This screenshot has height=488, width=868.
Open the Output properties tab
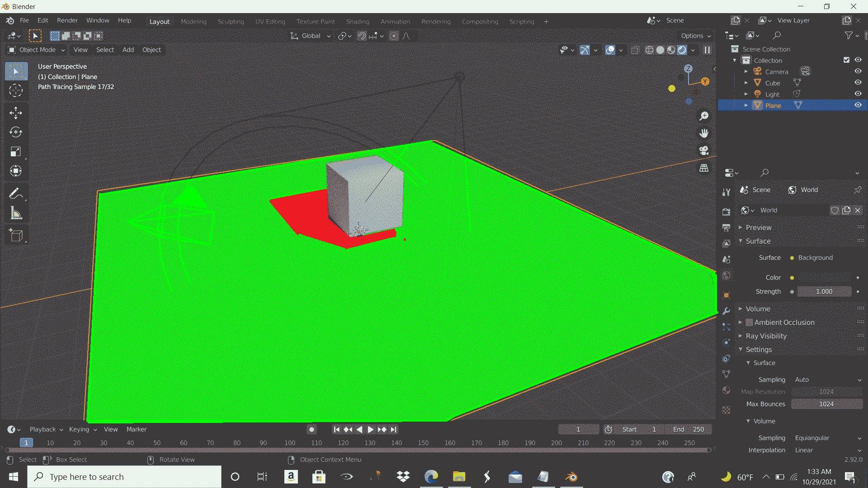click(726, 227)
